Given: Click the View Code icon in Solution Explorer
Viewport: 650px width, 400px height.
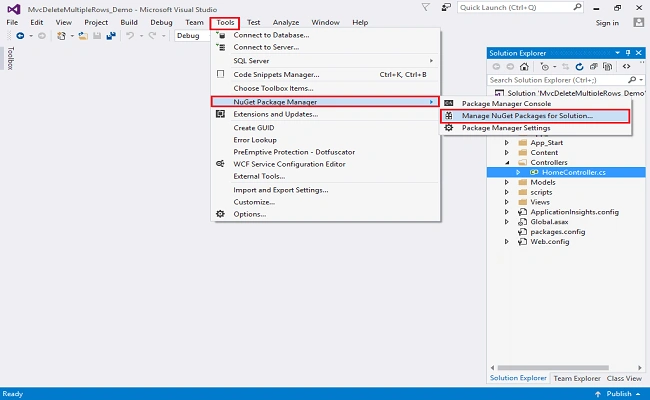Looking at the screenshot, I should pyautogui.click(x=626, y=66).
